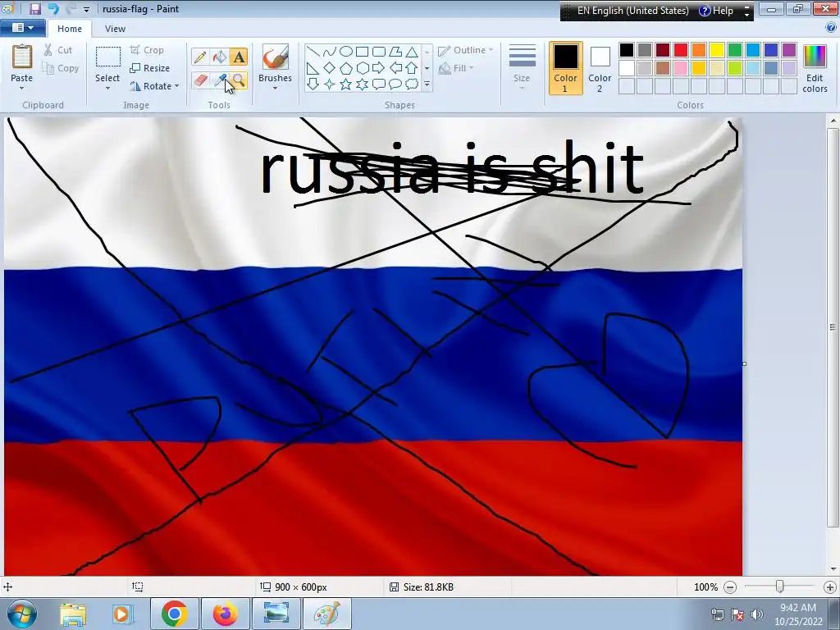Select the Text tool

(239, 57)
